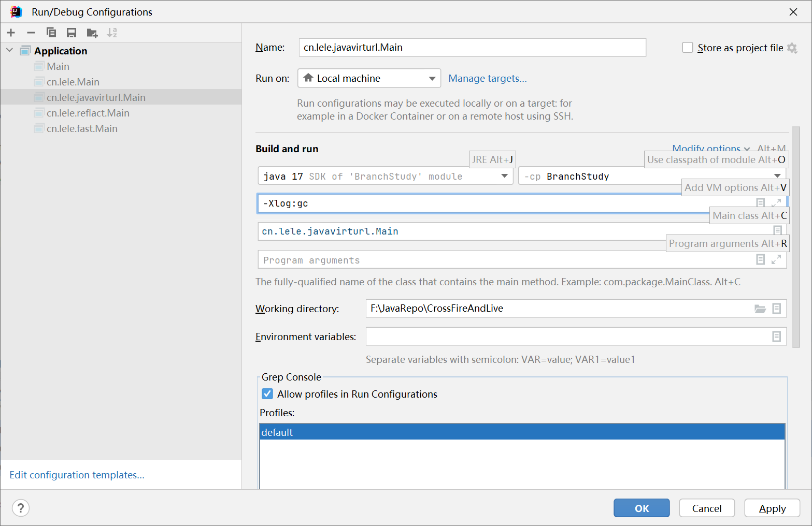Viewport: 812px width, 526px height.
Task: Click the JRE Alt+J hint label
Action: pyautogui.click(x=492, y=159)
